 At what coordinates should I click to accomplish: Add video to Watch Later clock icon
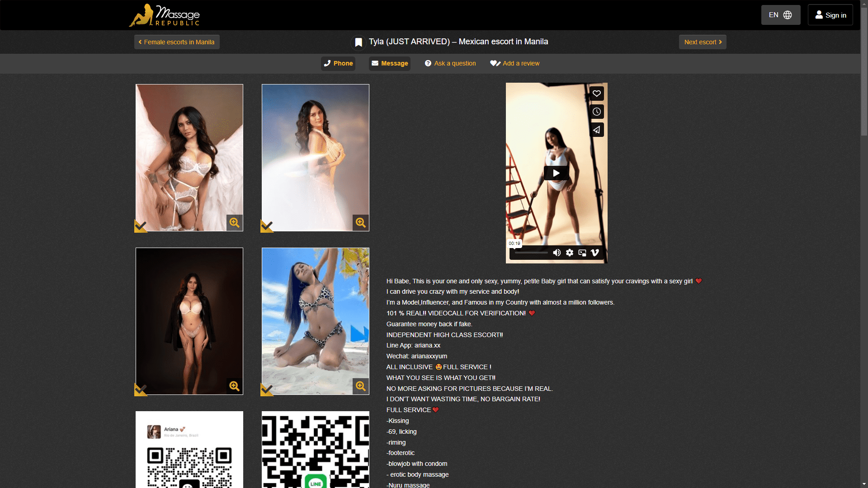[597, 112]
